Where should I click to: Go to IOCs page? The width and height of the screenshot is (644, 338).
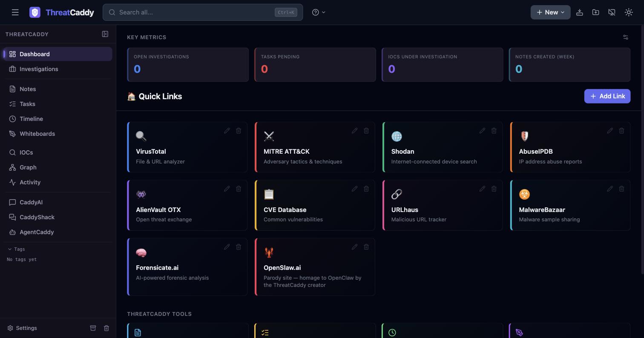point(58,152)
